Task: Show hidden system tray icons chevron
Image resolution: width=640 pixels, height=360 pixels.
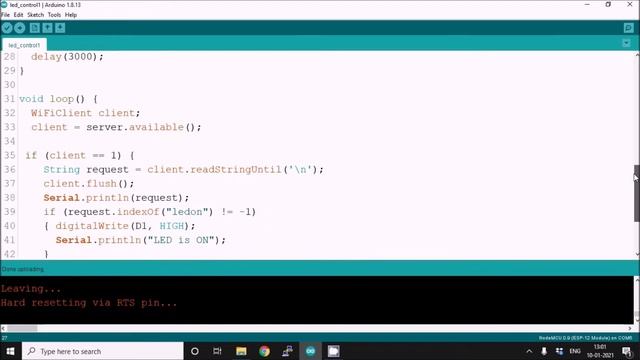Action: (529, 351)
